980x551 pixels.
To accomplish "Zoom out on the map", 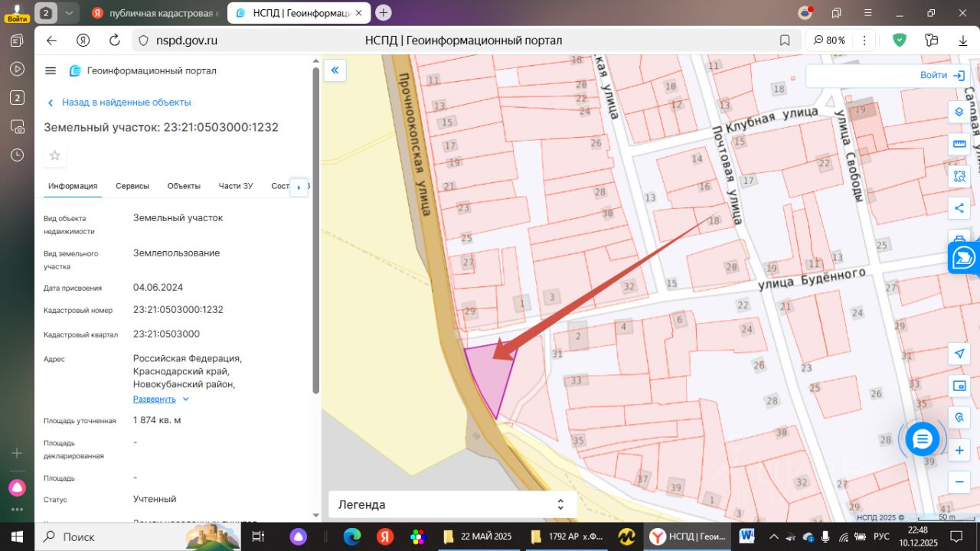I will click(959, 482).
